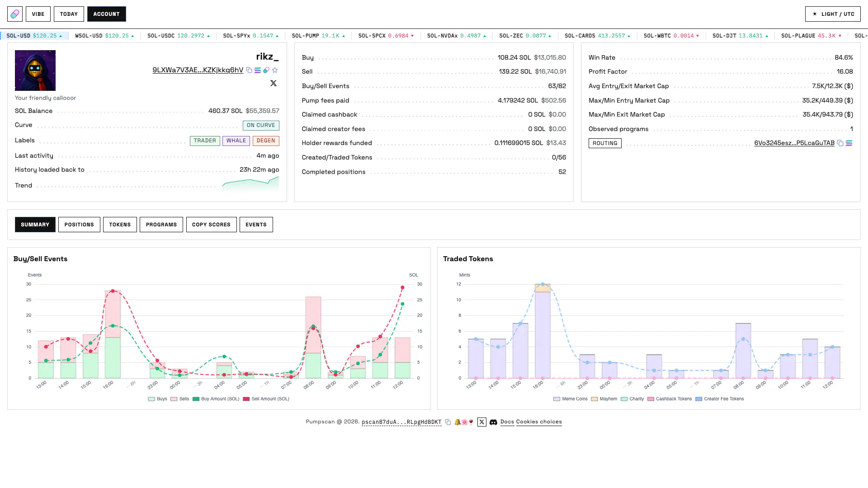868x488 pixels.
Task: Open routing program Solana explorer icon
Action: (849, 143)
